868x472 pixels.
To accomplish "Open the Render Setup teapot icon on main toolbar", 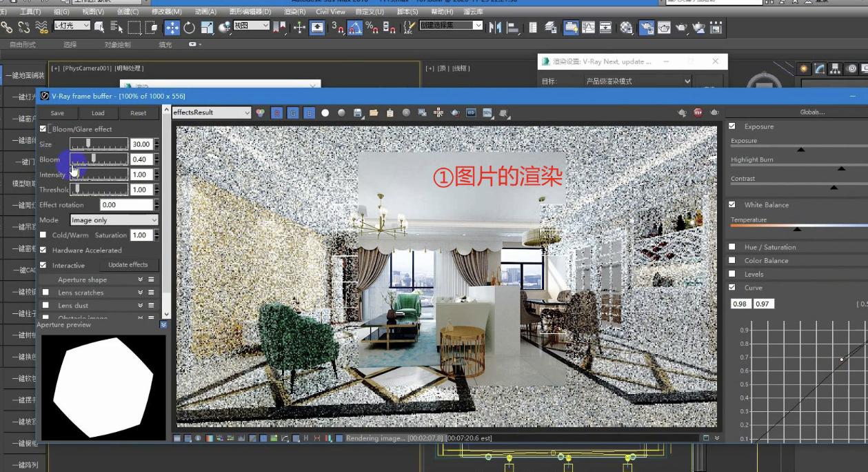I will tap(647, 29).
